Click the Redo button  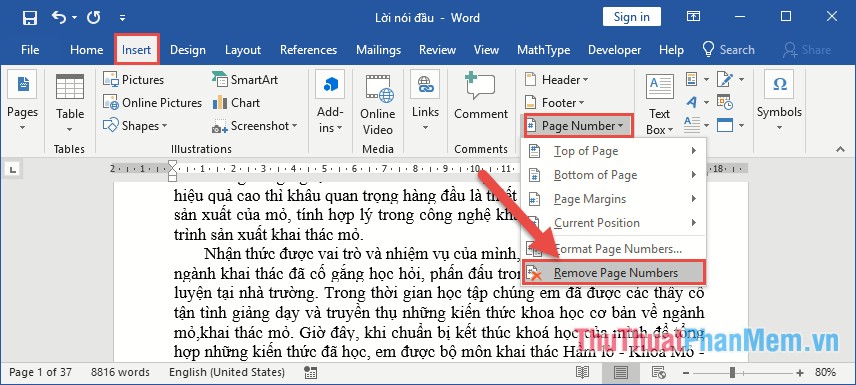coord(93,17)
